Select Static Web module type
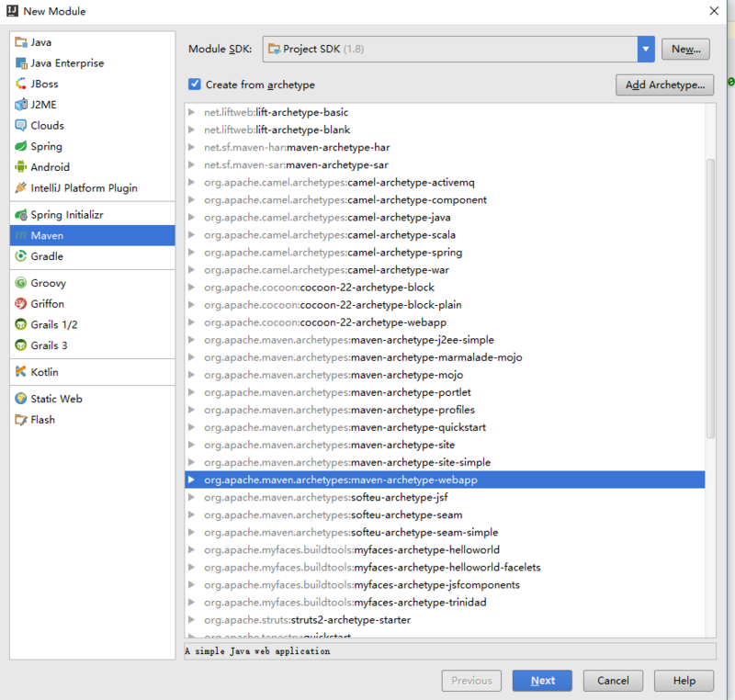Image resolution: width=735 pixels, height=700 pixels. [93, 399]
